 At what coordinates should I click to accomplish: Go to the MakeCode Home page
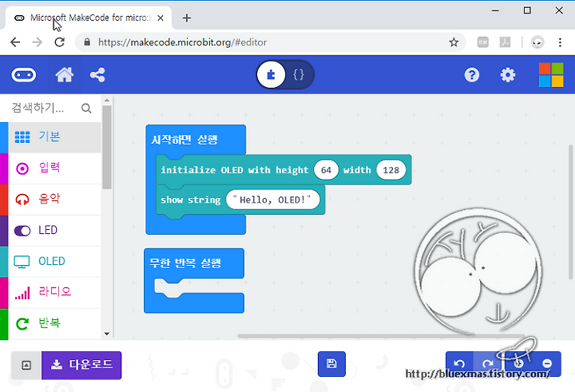pos(64,75)
